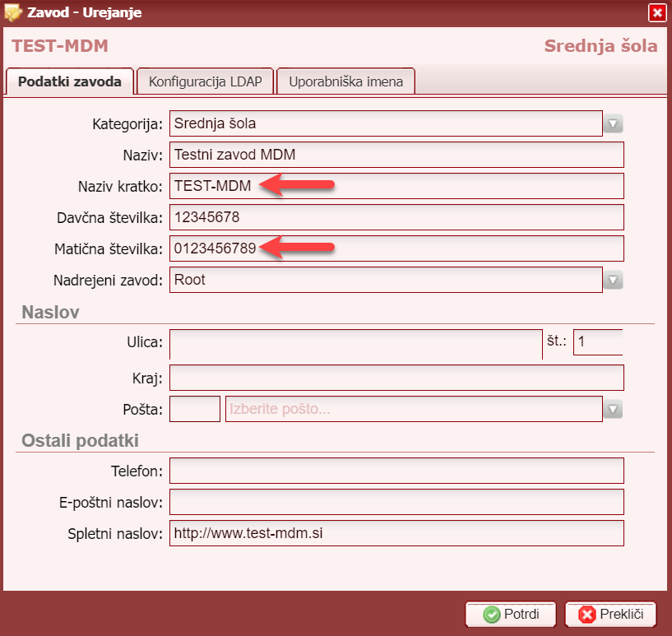Select the Matična številka field
Image resolution: width=672 pixels, height=636 pixels.
pos(396,248)
